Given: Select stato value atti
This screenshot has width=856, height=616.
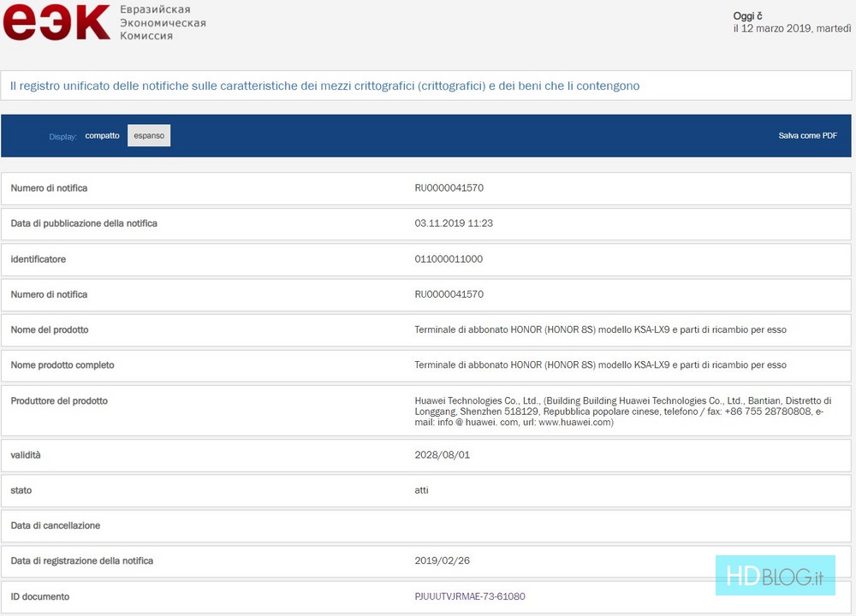Looking at the screenshot, I should (421, 490).
